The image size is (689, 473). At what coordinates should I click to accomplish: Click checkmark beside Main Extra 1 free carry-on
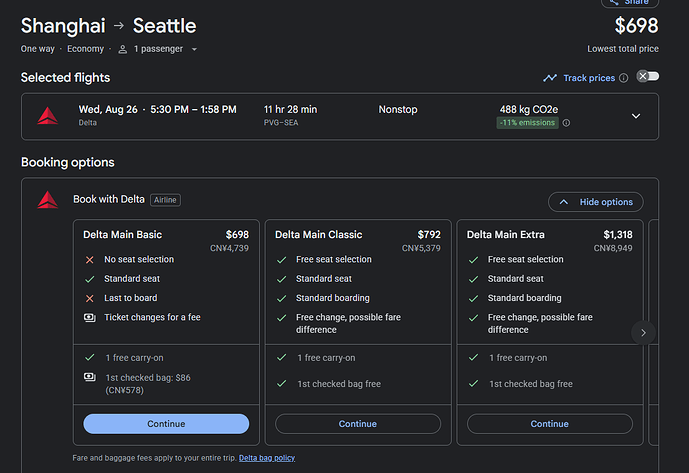473,357
